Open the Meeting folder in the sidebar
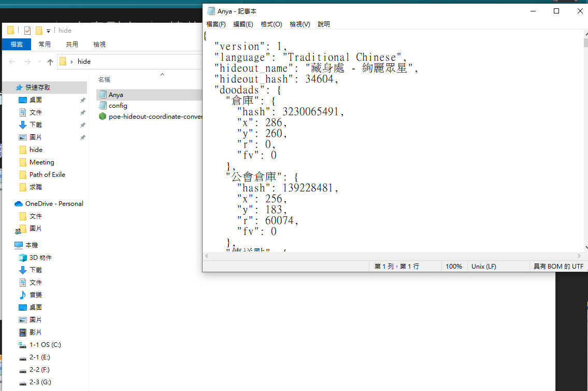The image size is (588, 391). tap(41, 162)
